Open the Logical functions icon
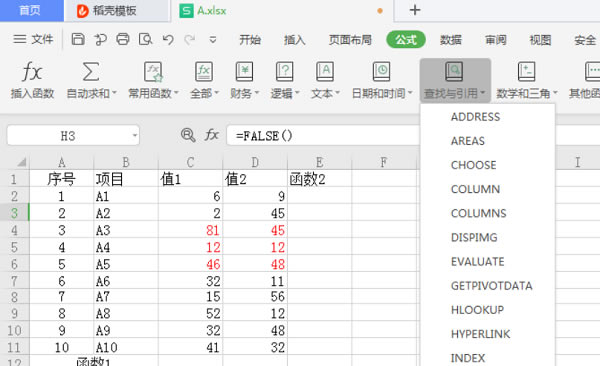Image resolution: width=600 pixels, height=366 pixels. pos(285,72)
